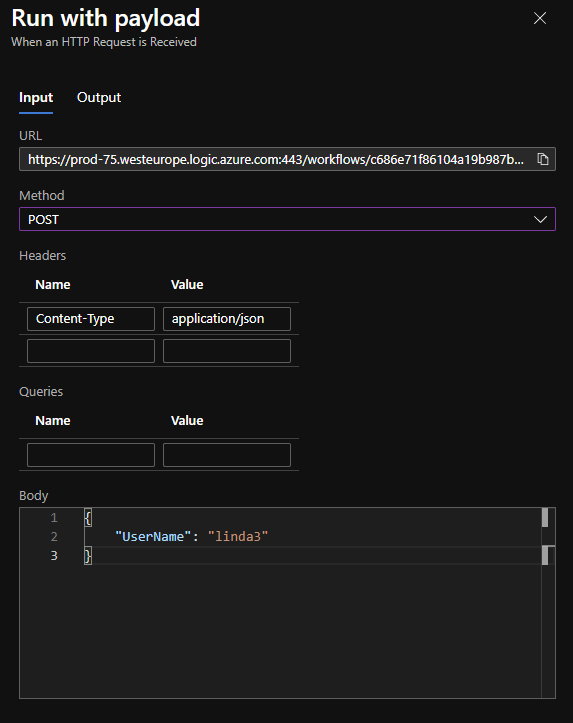Screen dimensions: 573x723
Task: Click line number 1 in the body editor
Action: [x=54, y=518]
